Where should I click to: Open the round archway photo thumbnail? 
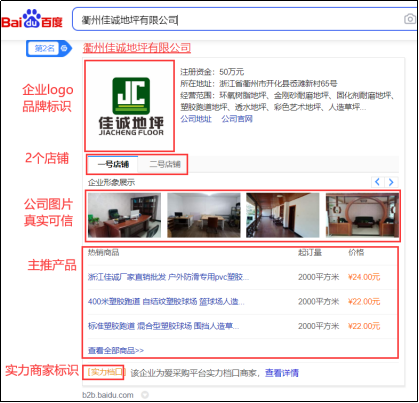362,215
